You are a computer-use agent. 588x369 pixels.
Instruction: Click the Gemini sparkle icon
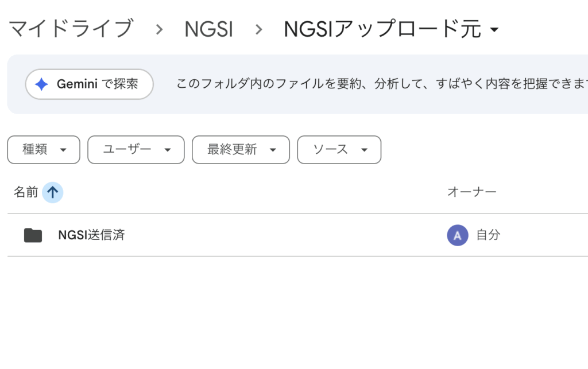[x=41, y=84]
